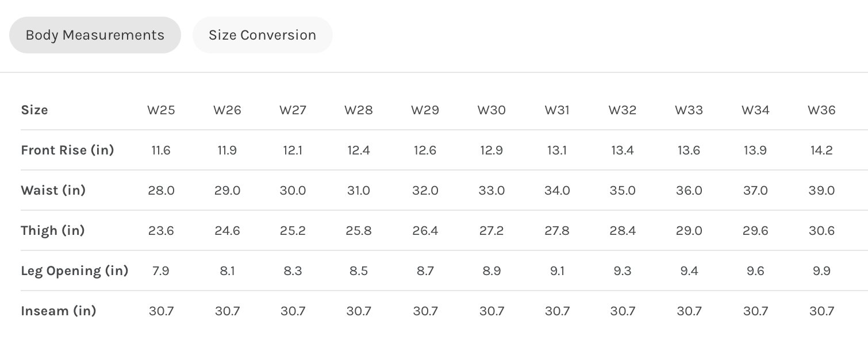The image size is (868, 348).
Task: Click the 11.6 front rise value
Action: (161, 150)
